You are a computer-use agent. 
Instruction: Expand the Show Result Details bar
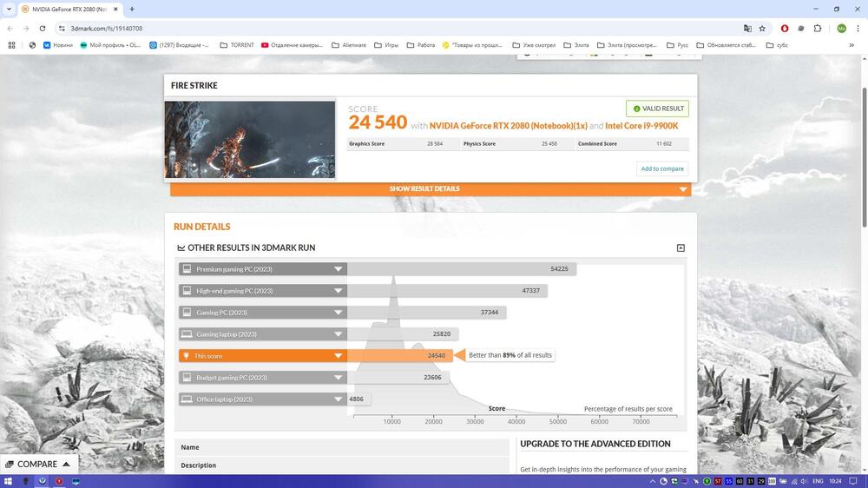[431, 189]
